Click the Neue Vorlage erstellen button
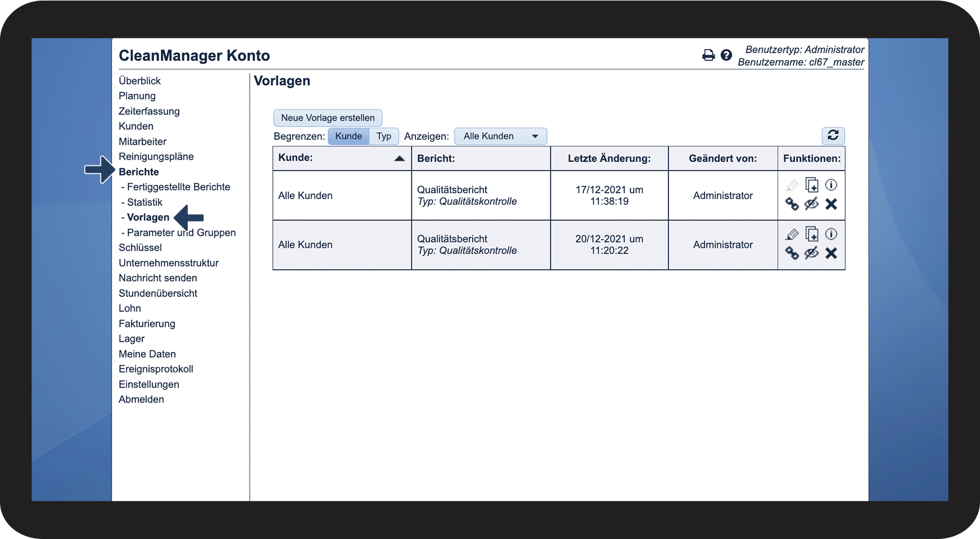This screenshot has height=539, width=980. click(x=328, y=118)
